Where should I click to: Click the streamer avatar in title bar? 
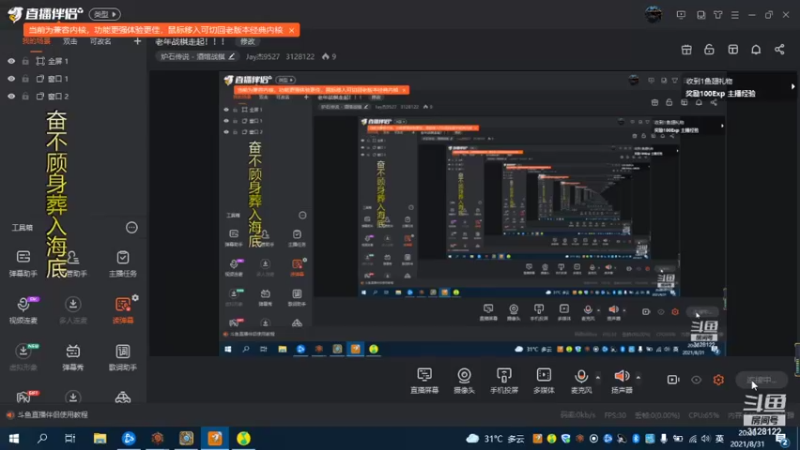[x=653, y=14]
